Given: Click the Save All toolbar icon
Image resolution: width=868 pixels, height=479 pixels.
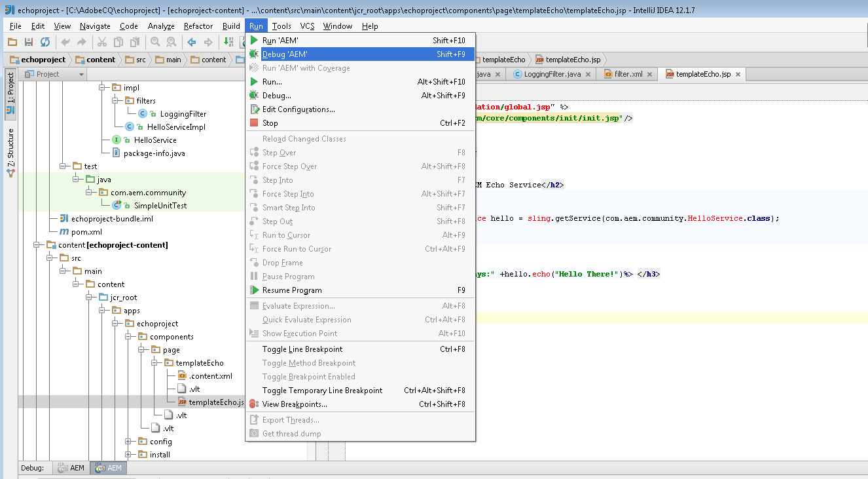Looking at the screenshot, I should click(x=28, y=42).
